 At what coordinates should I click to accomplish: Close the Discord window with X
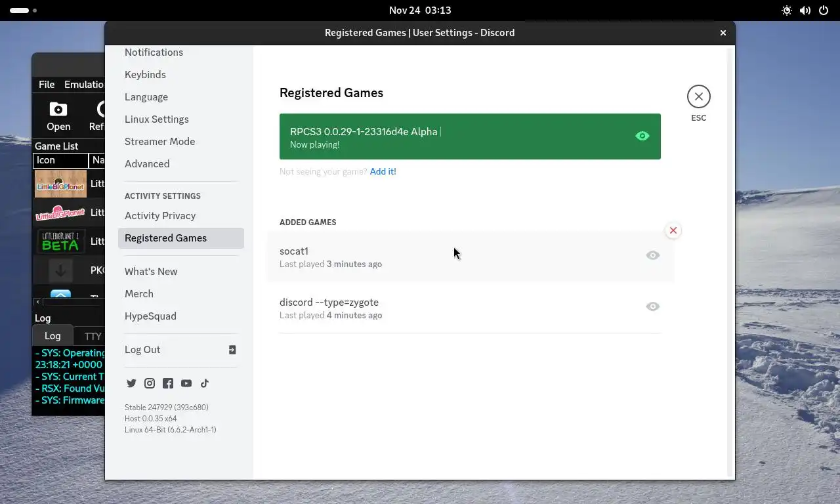pos(723,33)
